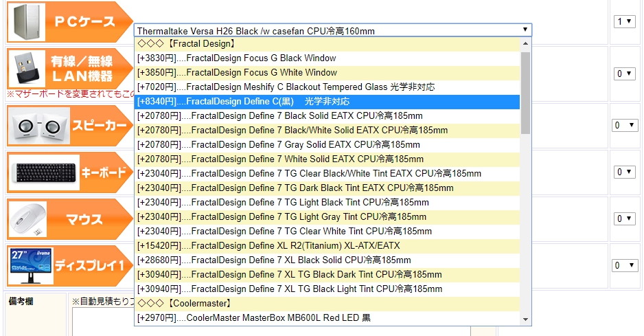Pick Define 7 XL TG Black Dark Tint
Viewport: 644px width, 336px height.
coord(327,274)
